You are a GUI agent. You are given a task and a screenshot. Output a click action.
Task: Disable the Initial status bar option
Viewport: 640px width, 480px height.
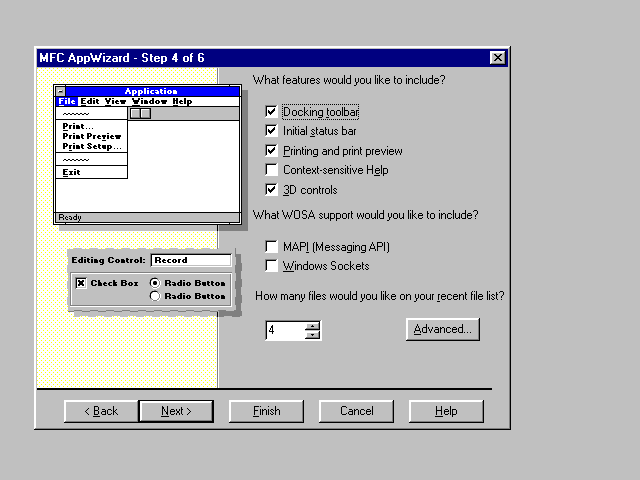(x=272, y=131)
